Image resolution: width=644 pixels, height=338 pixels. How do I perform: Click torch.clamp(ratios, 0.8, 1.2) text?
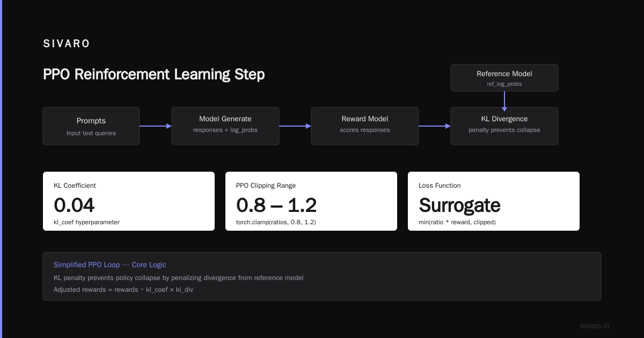click(x=276, y=222)
